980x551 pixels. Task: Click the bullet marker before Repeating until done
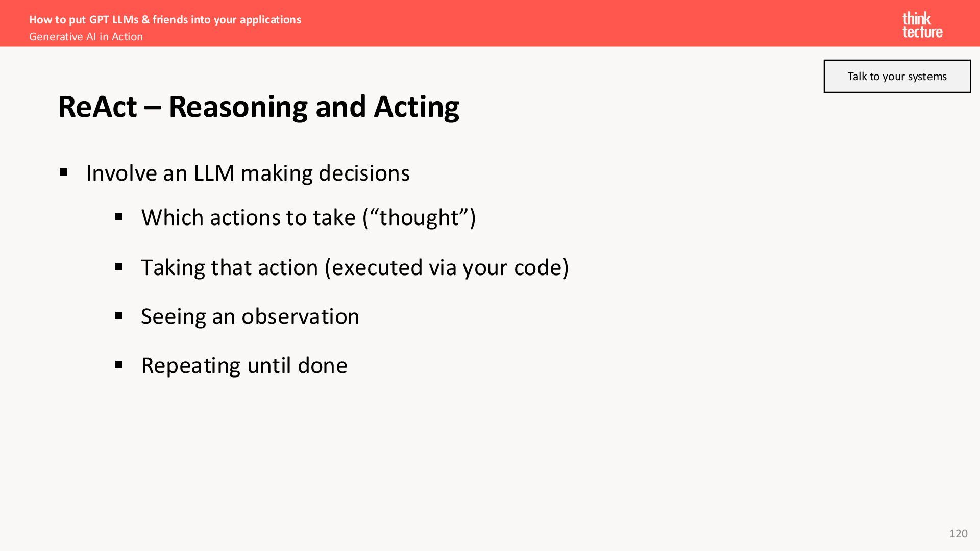point(119,365)
